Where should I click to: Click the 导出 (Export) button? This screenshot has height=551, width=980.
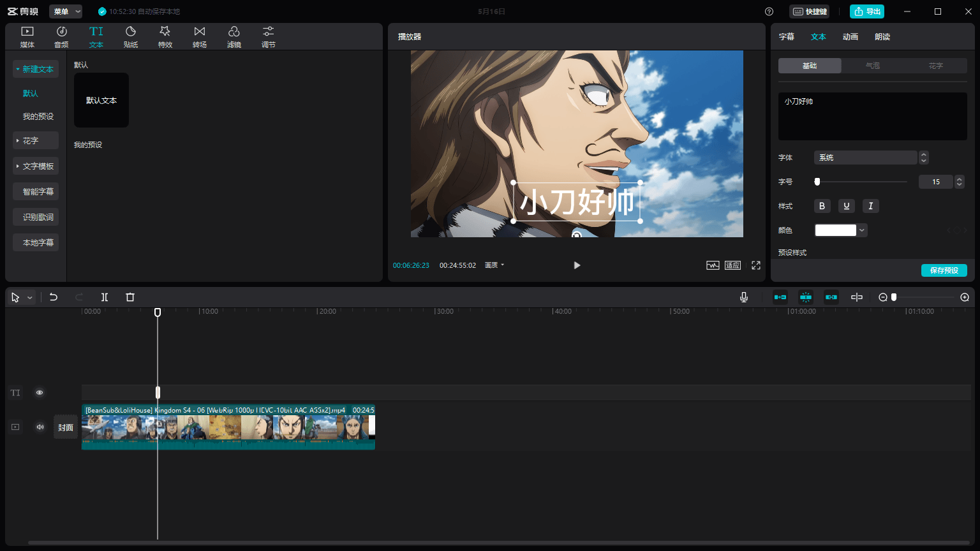(x=866, y=11)
